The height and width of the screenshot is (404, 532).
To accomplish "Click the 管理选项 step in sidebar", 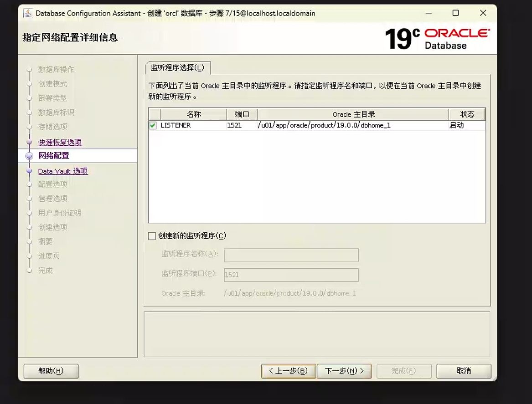I will point(52,198).
